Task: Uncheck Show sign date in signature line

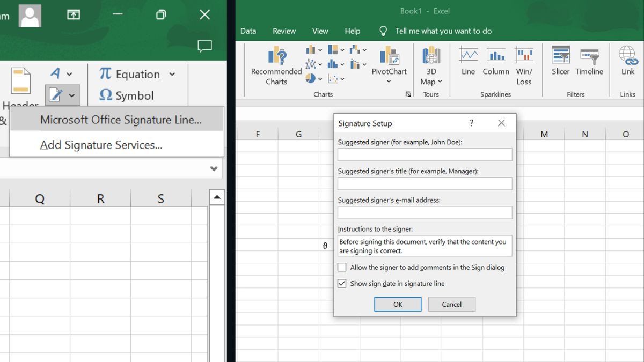Action: [342, 284]
